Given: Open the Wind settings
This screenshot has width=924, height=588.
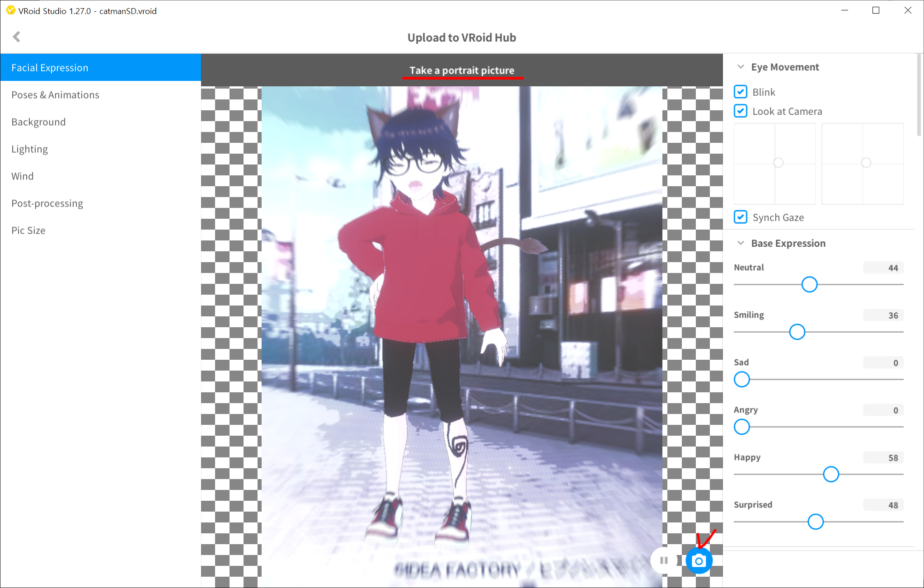Looking at the screenshot, I should (23, 176).
